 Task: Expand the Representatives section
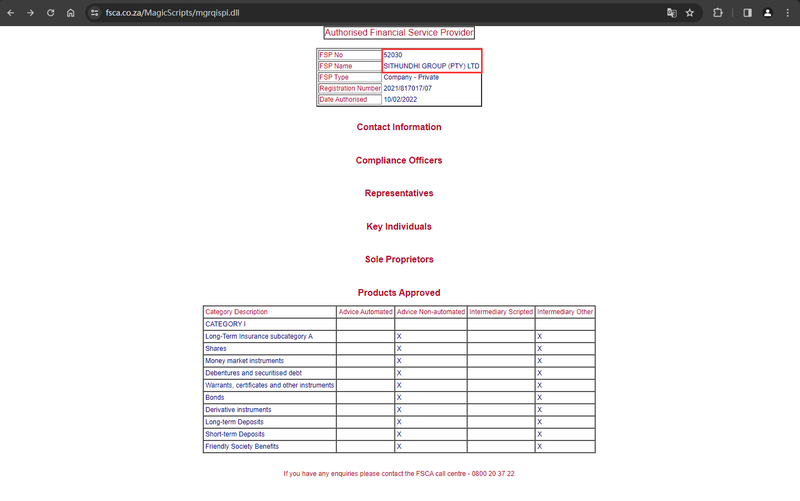399,193
